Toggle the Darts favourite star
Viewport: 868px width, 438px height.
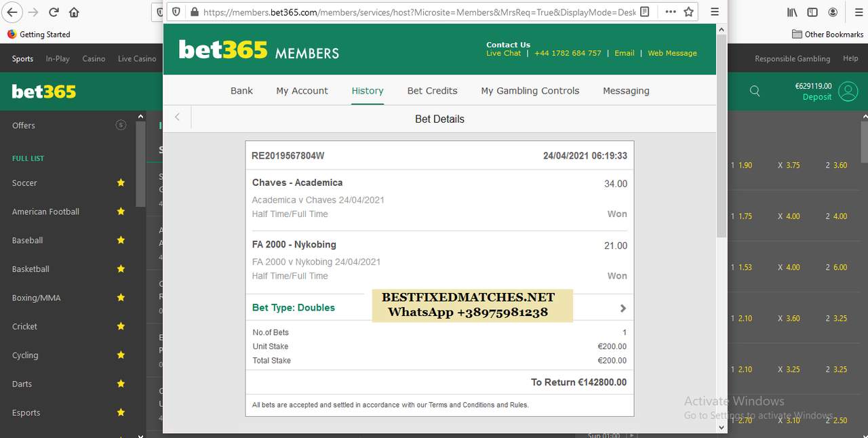[x=121, y=384]
